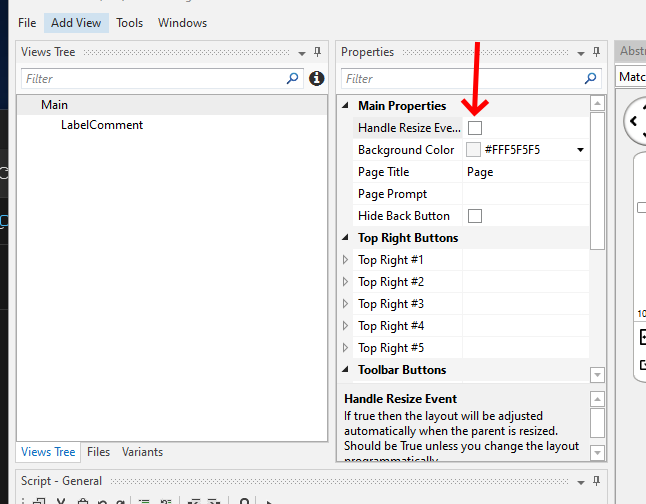Enable the Handle Resize Event checkbox

coord(475,128)
